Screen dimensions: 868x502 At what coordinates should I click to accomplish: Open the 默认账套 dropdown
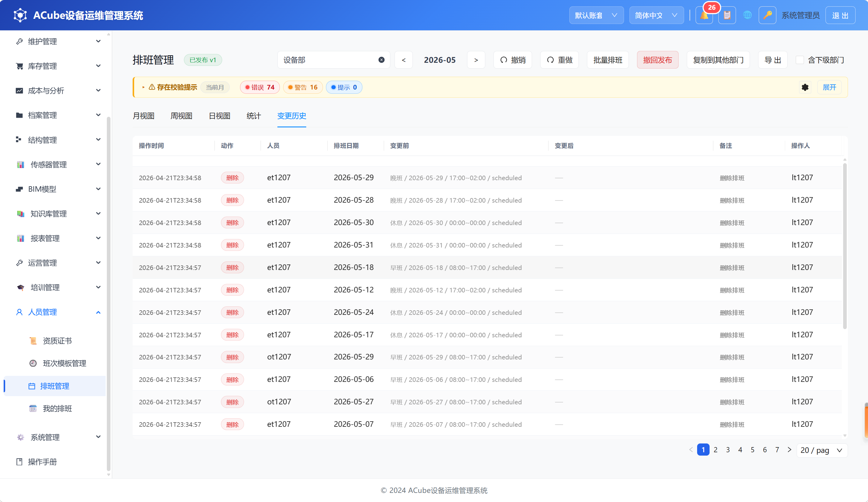tap(596, 15)
